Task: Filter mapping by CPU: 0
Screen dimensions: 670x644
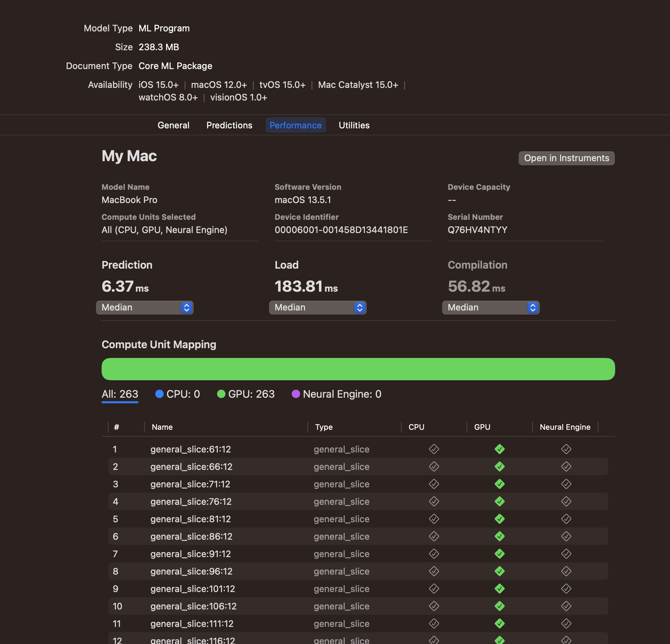Action: point(178,394)
